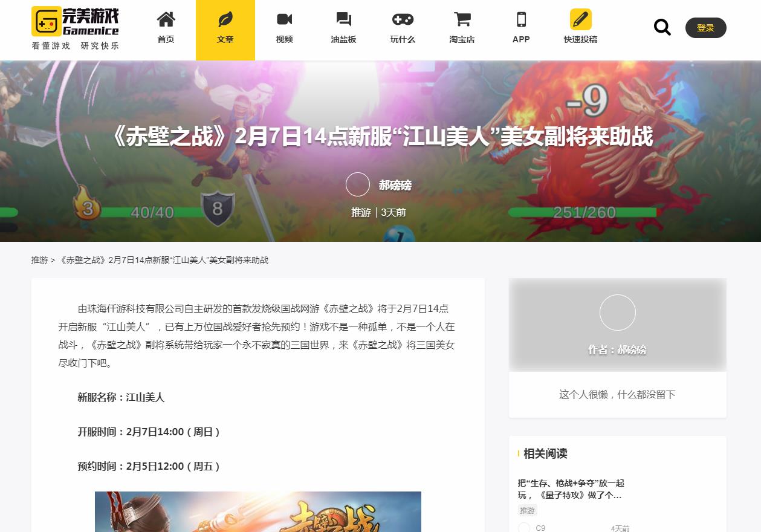Open the 视频 menu label
The height and width of the screenshot is (532, 761).
(x=285, y=39)
